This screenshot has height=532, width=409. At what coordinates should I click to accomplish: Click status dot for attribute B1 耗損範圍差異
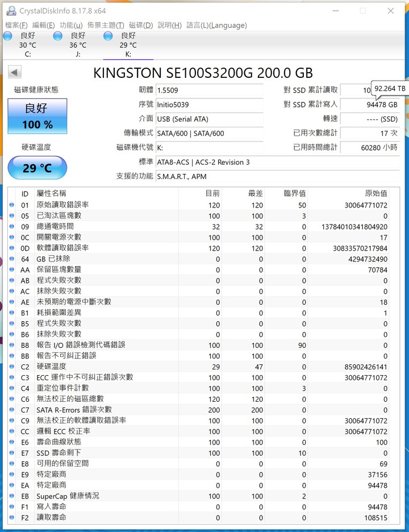point(12,313)
